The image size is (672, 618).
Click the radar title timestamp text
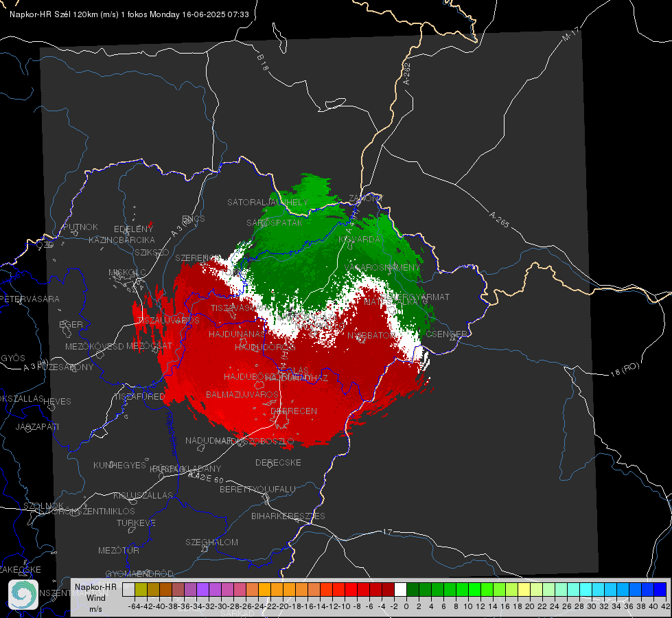point(129,14)
